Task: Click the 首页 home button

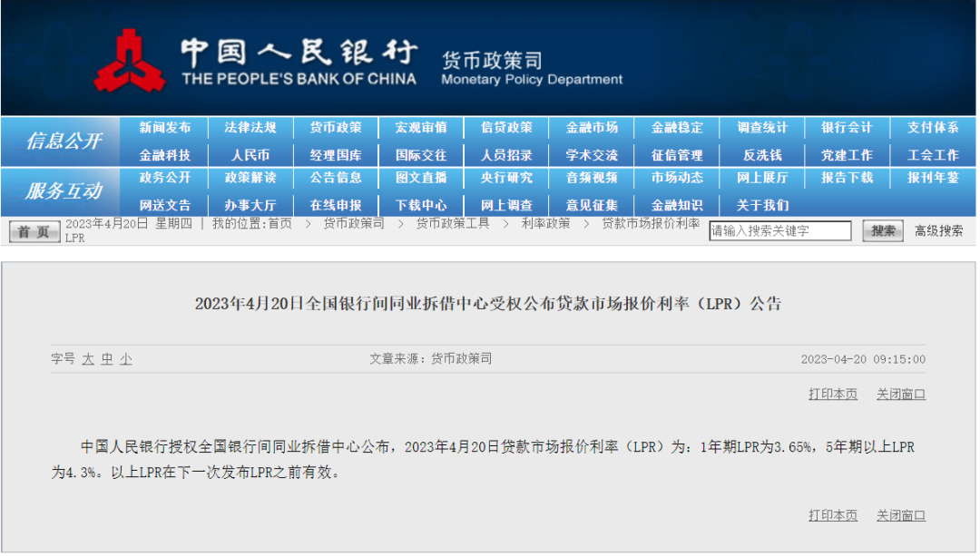Action: [34, 231]
